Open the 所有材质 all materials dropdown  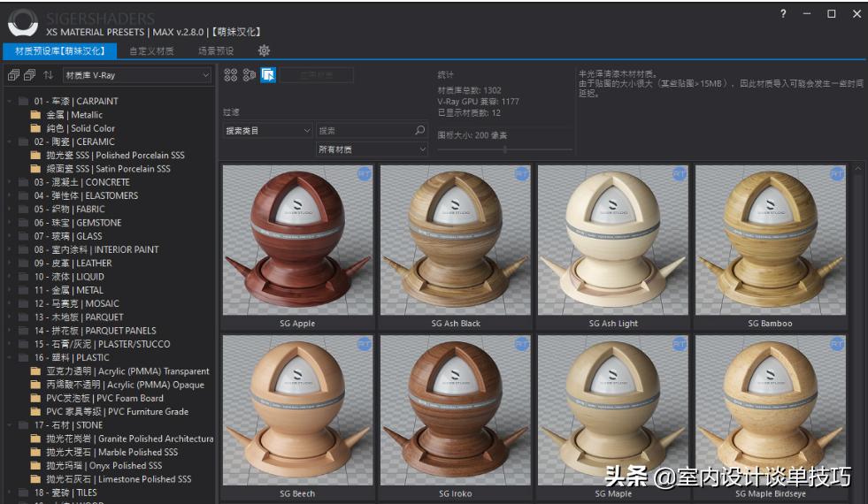(372, 149)
